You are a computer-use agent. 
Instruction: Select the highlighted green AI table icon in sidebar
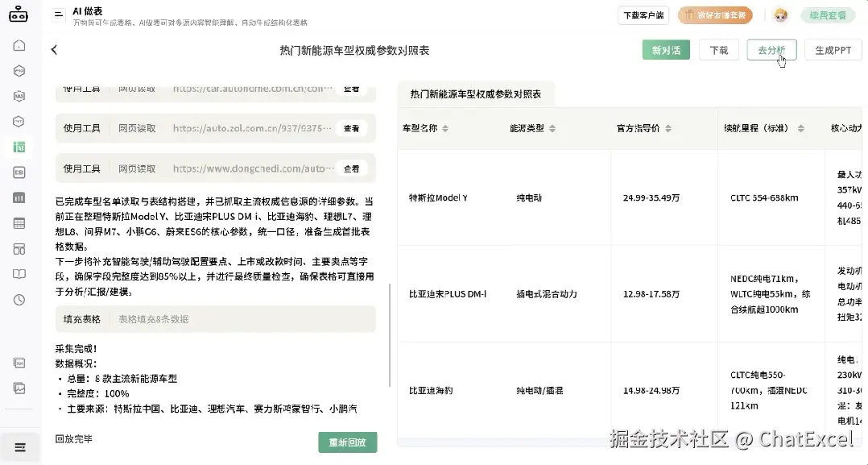click(x=19, y=147)
